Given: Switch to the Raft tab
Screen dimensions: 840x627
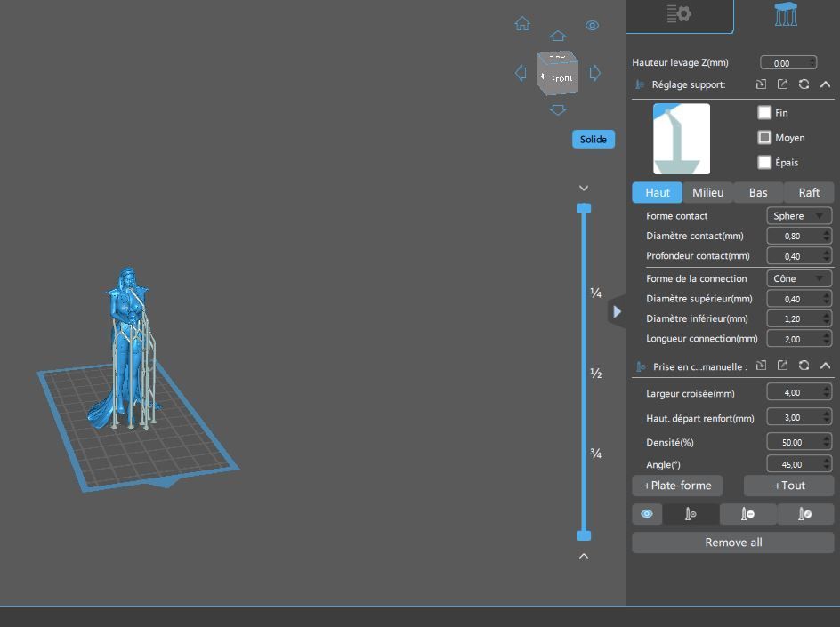Looking at the screenshot, I should [809, 192].
